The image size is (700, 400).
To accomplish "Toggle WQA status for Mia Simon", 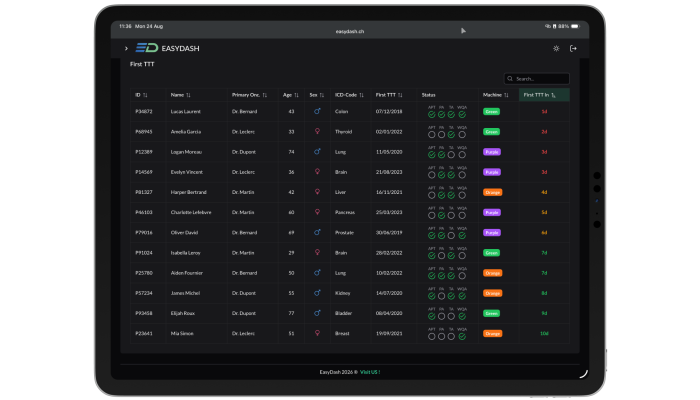I will [x=462, y=337].
